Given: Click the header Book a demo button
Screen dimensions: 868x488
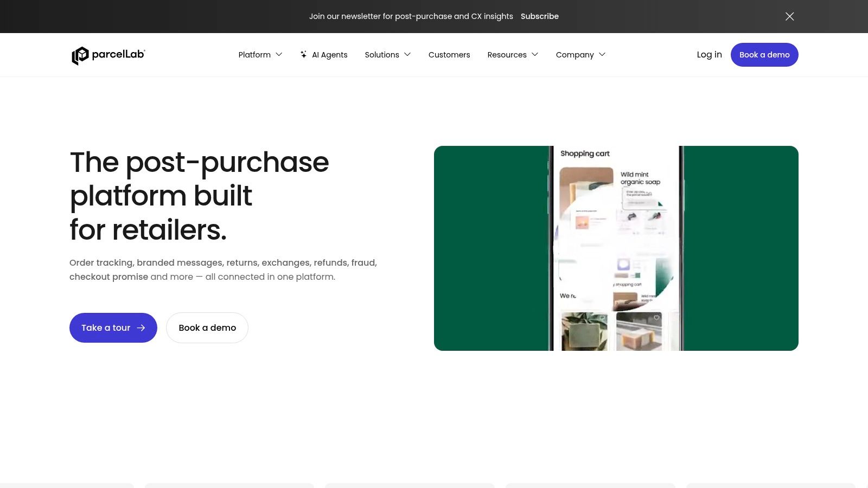Looking at the screenshot, I should [x=764, y=55].
